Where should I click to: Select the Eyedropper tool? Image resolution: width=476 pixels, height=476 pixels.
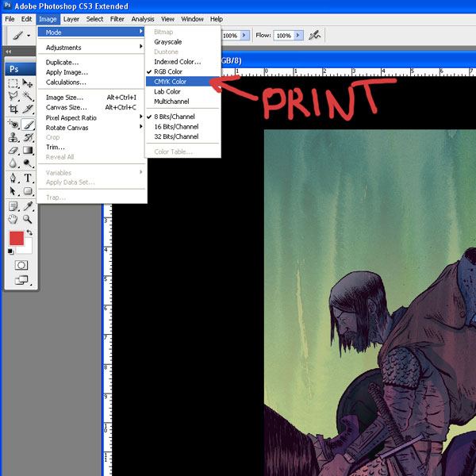click(x=28, y=206)
